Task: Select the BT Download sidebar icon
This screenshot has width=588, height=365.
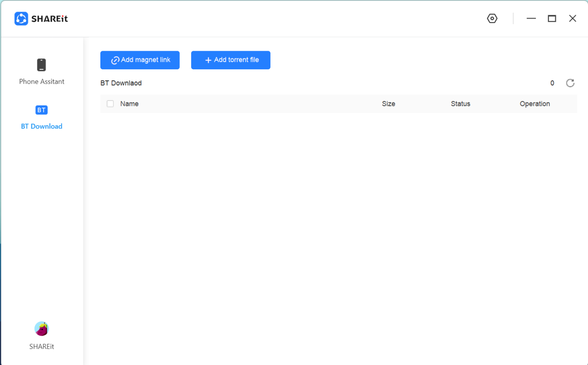Action: [x=41, y=110]
